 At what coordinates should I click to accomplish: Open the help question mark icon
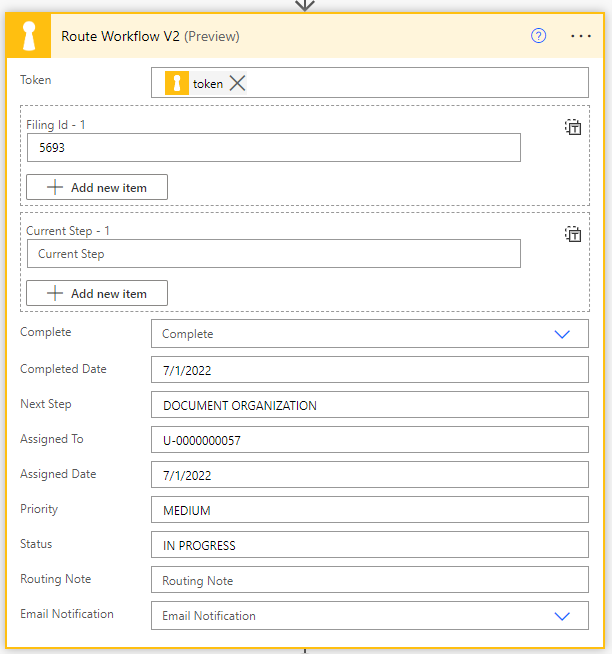pyautogui.click(x=539, y=36)
